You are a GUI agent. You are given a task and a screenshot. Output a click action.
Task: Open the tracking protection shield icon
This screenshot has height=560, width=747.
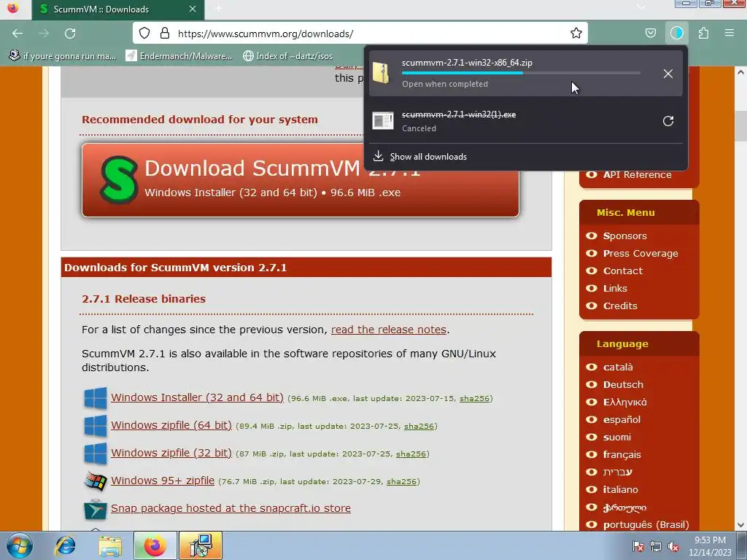[x=144, y=34]
